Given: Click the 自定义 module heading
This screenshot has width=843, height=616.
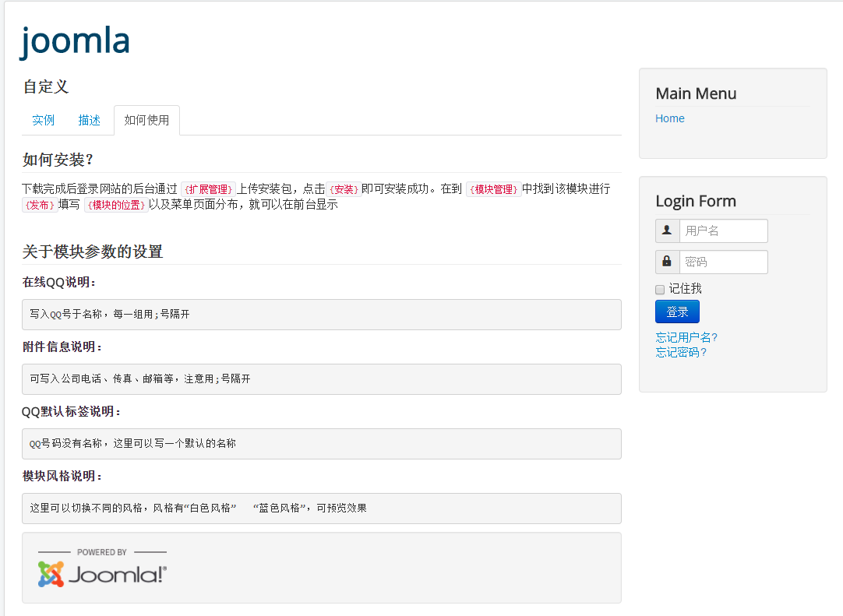Looking at the screenshot, I should click(46, 86).
